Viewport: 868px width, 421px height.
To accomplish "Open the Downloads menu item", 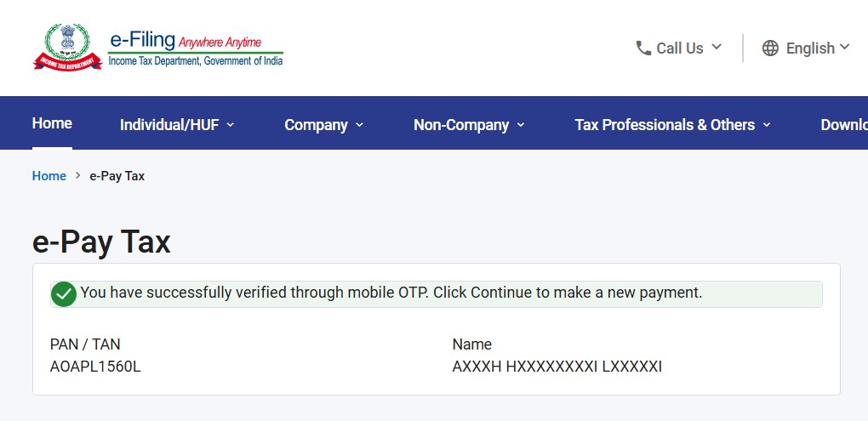I will (x=843, y=125).
